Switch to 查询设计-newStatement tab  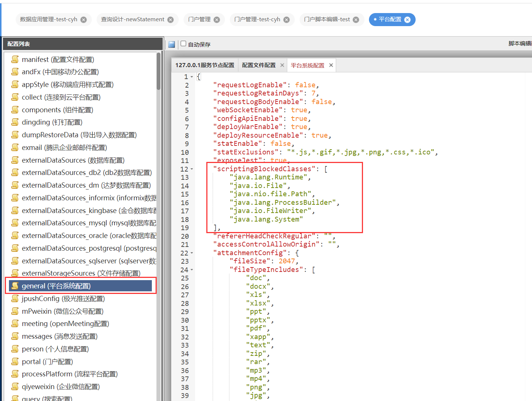(132, 19)
